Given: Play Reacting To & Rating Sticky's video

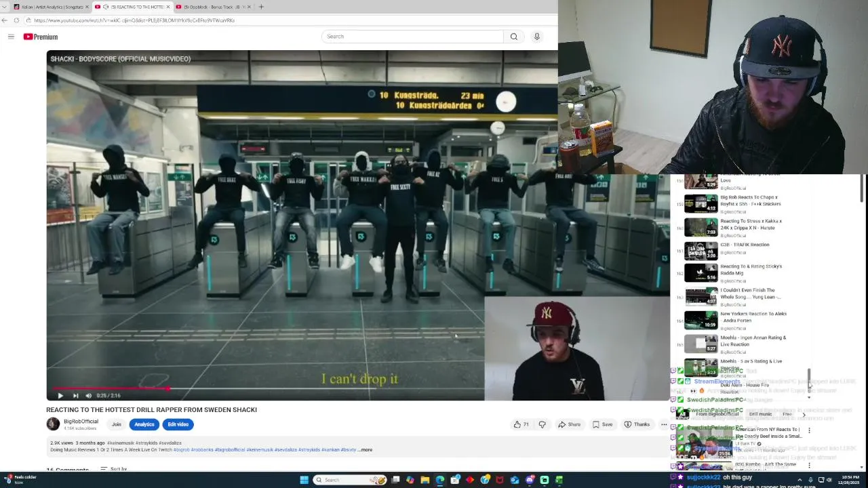Looking at the screenshot, I should (x=734, y=272).
